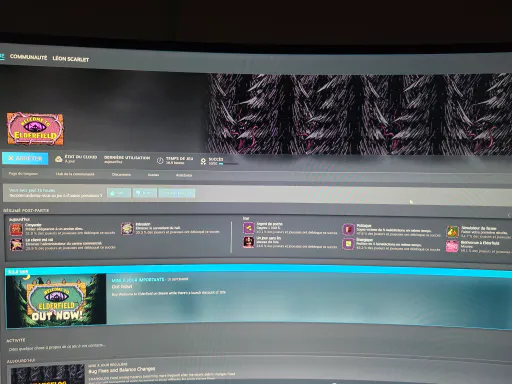Open the Page du magasin tab
The width and height of the screenshot is (512, 384).
tap(23, 174)
